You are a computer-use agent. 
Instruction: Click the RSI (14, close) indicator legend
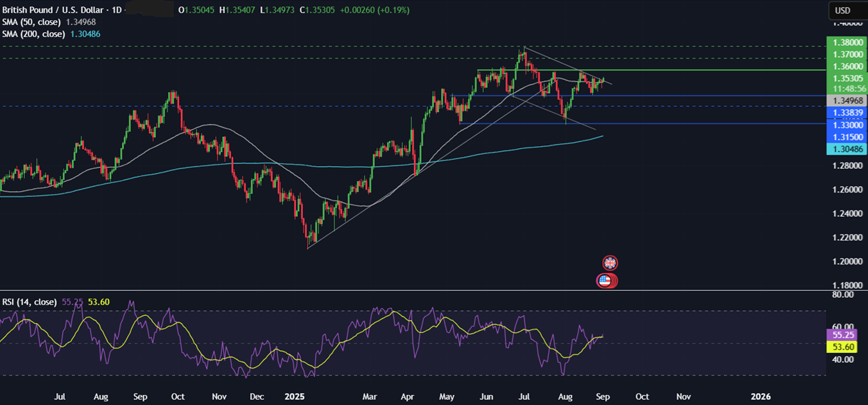[x=31, y=302]
